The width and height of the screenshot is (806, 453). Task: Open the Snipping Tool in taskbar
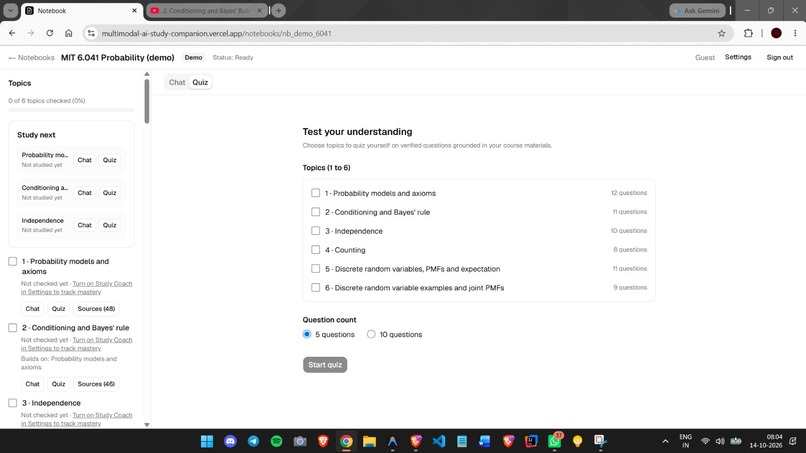click(x=600, y=441)
